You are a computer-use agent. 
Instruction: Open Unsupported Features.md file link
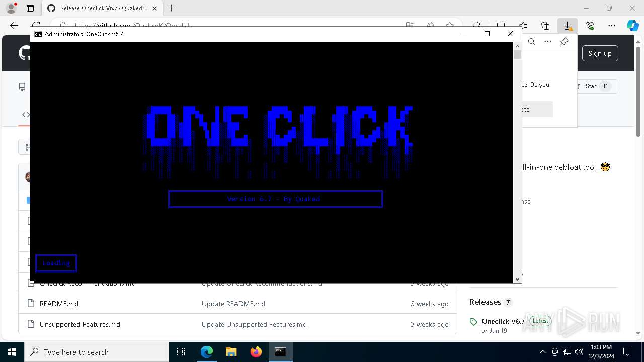pos(80,324)
